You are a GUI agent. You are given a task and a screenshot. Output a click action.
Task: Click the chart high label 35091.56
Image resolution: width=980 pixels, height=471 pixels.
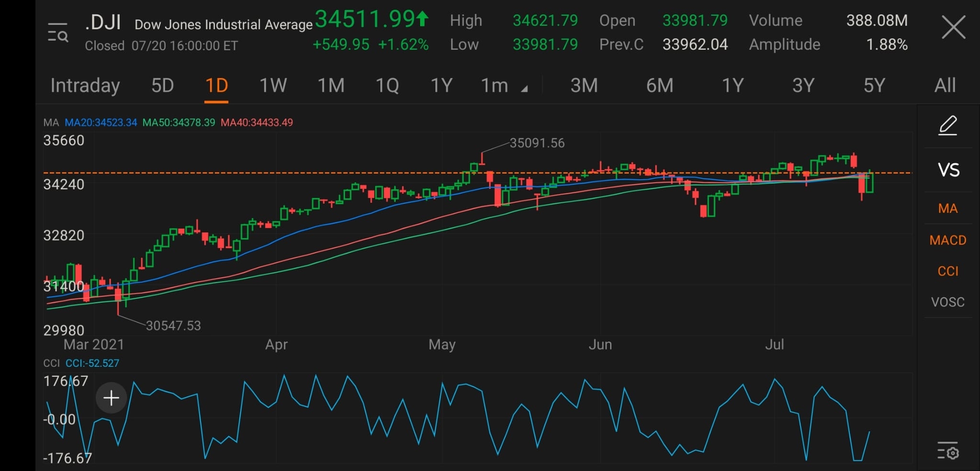[537, 143]
